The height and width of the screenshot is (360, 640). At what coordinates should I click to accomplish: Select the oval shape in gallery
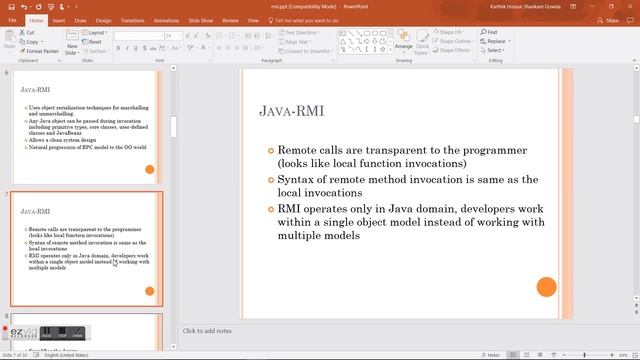pos(375,33)
